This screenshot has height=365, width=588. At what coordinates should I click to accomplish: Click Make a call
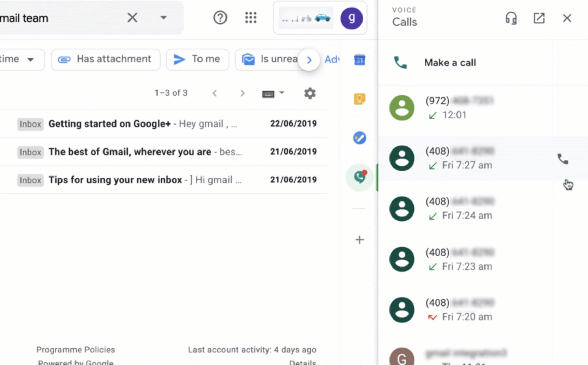pos(483,63)
